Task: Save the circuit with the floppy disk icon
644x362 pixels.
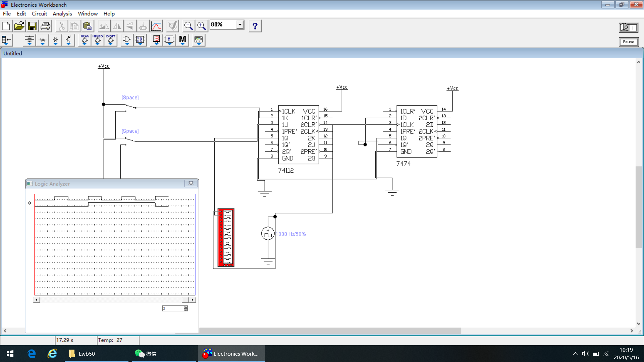Action: point(32,26)
